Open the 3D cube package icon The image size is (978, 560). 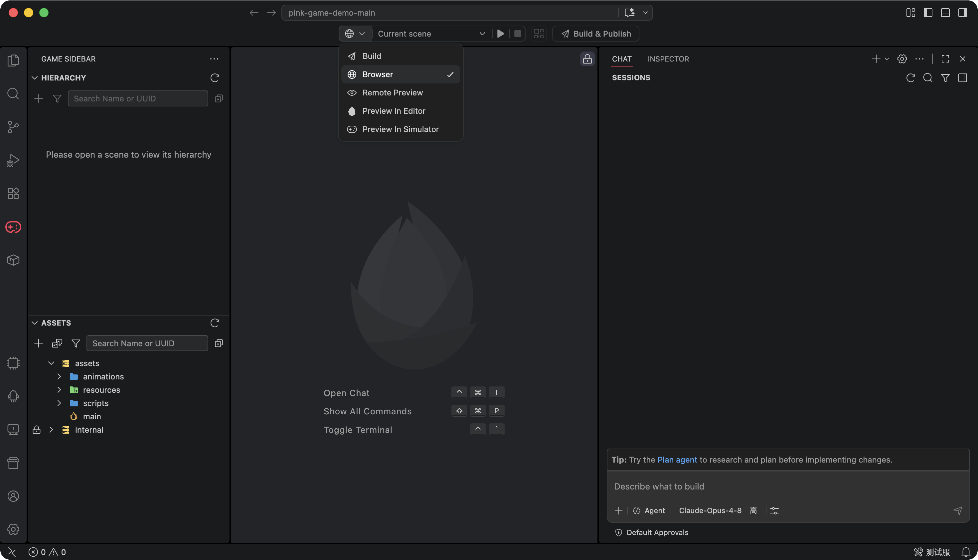coord(13,260)
